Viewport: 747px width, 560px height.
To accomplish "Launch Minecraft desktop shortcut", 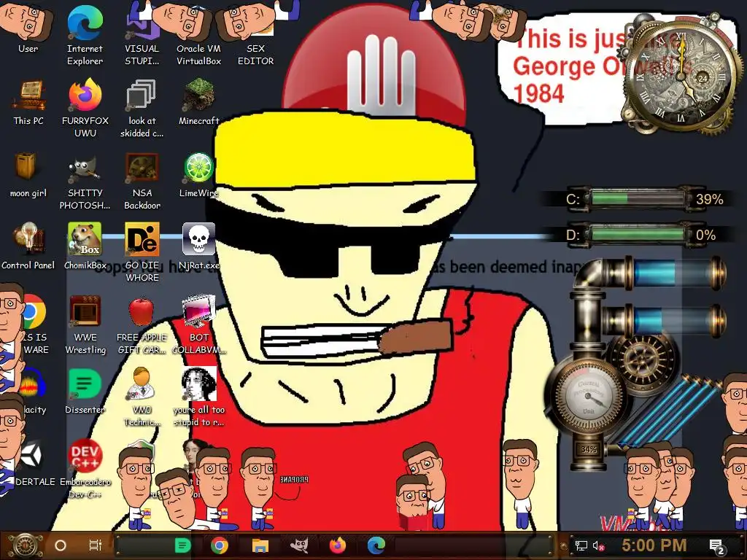I will click(198, 102).
